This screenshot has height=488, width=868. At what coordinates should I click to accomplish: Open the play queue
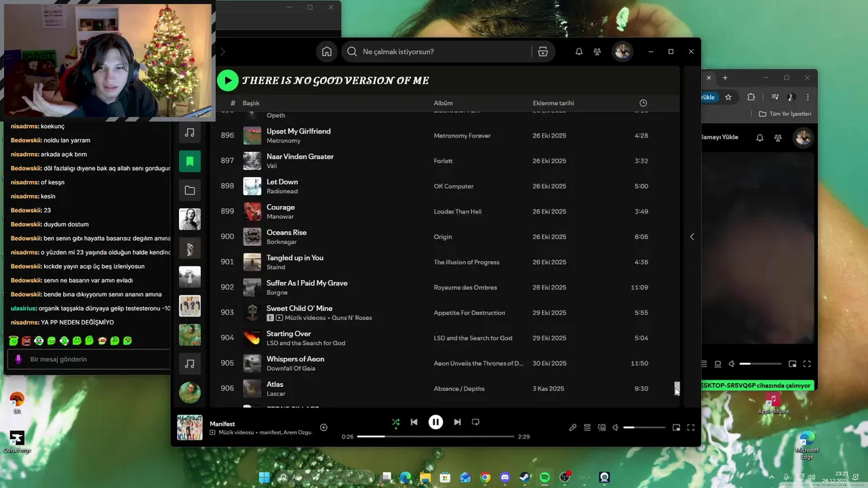[587, 428]
